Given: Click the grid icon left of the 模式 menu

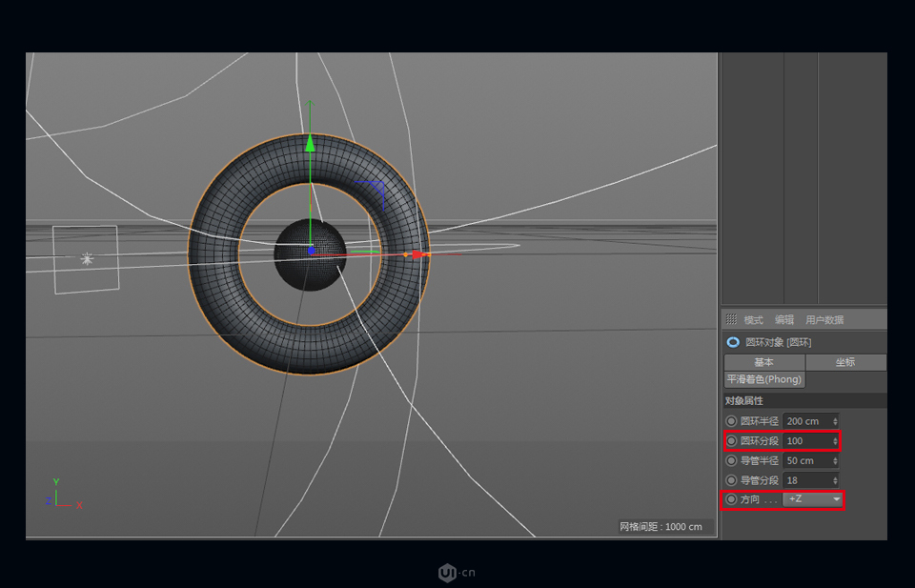Looking at the screenshot, I should [x=732, y=319].
